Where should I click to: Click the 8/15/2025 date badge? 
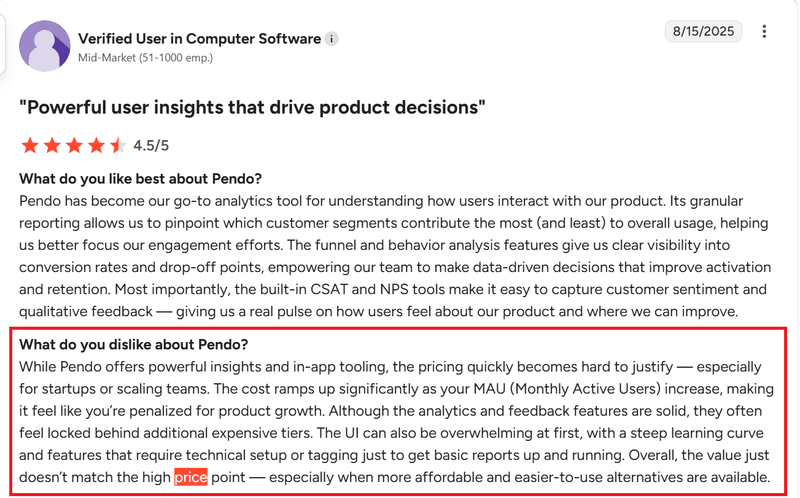703,31
